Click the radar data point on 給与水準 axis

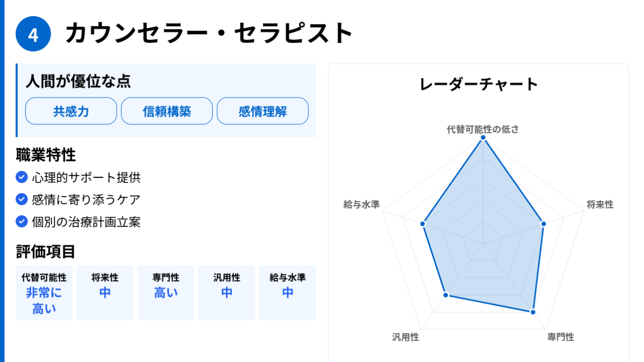[x=423, y=224]
